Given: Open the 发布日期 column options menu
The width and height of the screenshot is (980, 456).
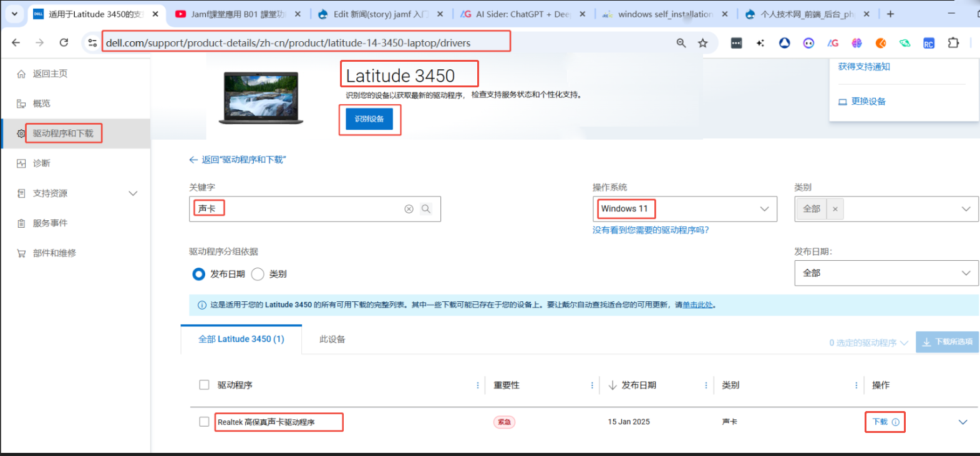Looking at the screenshot, I should click(x=706, y=386).
